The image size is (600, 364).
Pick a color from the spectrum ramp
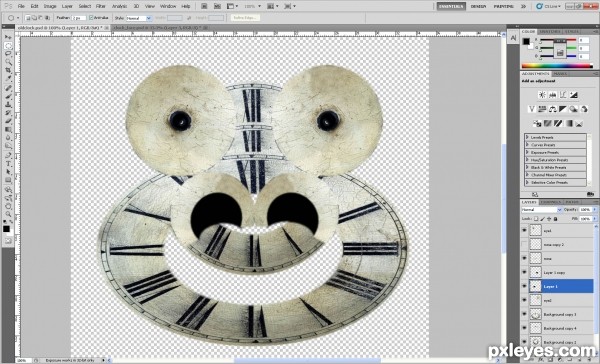(x=557, y=66)
